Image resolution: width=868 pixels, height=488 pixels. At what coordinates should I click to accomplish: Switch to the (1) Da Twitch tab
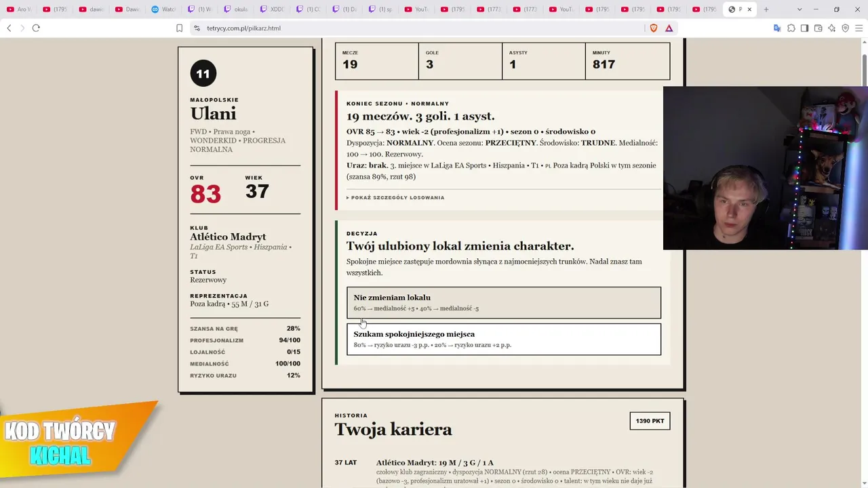346,9
